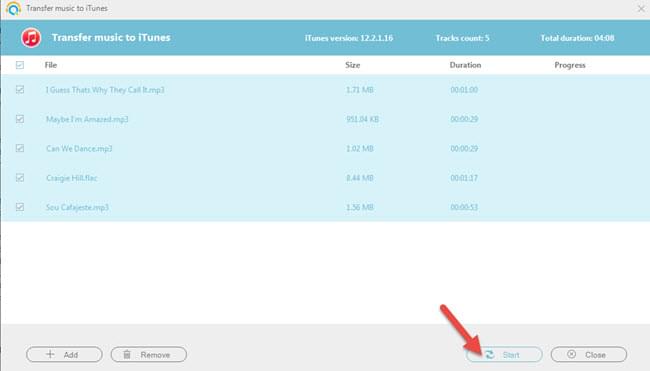Click the app logo icon in the title bar
650x371 pixels.
tap(13, 8)
